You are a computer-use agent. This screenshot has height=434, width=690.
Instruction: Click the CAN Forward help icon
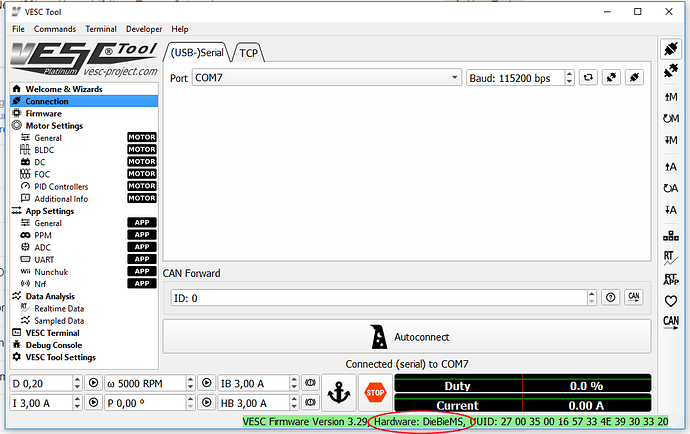611,297
